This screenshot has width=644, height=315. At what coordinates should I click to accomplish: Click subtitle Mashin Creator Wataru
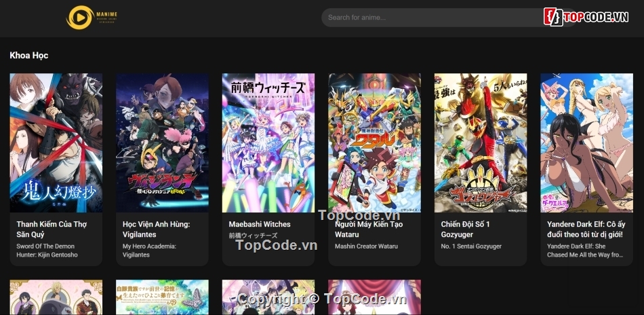click(x=366, y=246)
